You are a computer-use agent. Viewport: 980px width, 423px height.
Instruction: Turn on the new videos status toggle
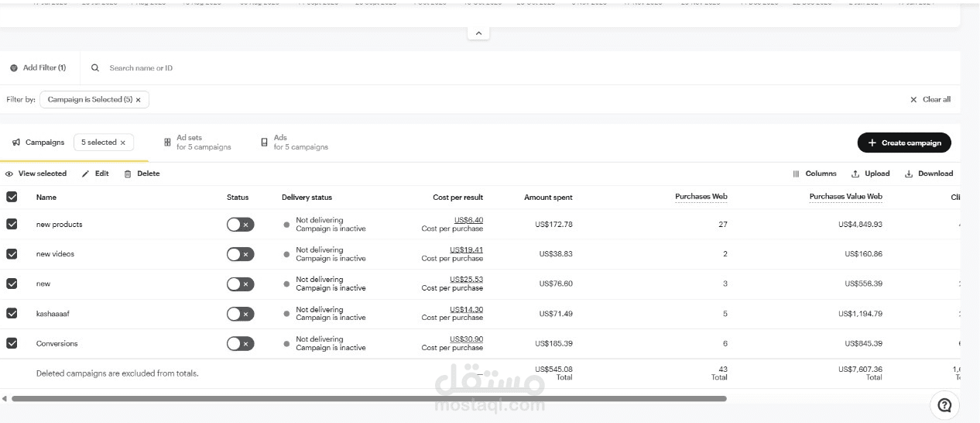click(240, 254)
